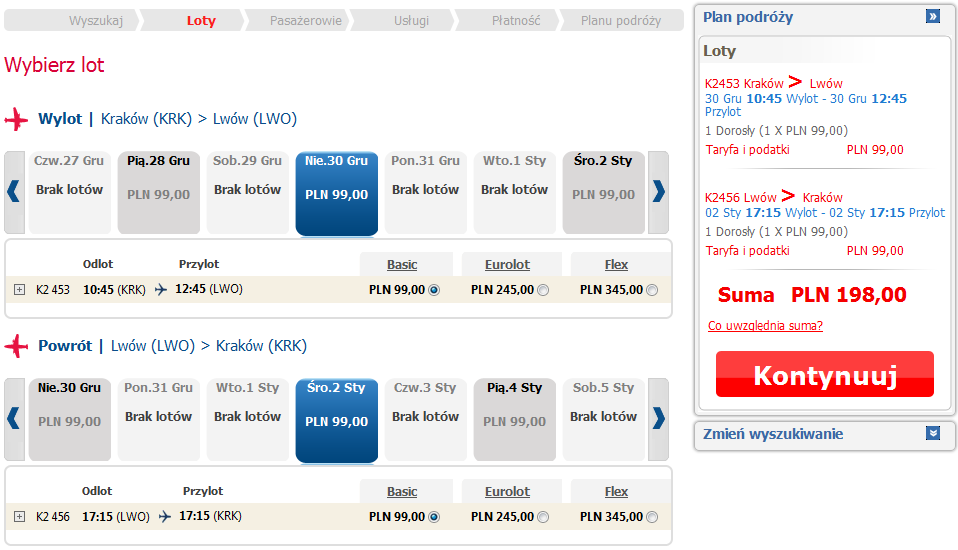Expand Plan podróży panel arrow icon
Viewport: 958px width, 550px height.
pos(932,17)
